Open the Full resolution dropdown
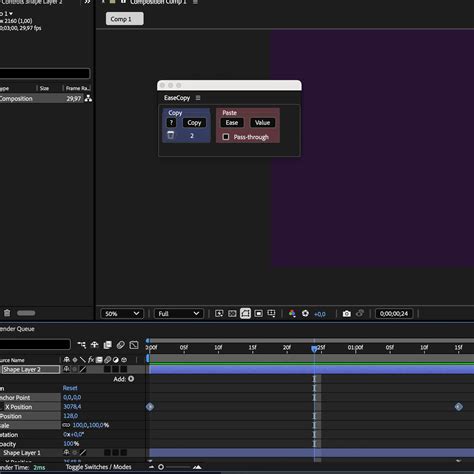This screenshot has height=474, width=474. (179, 314)
